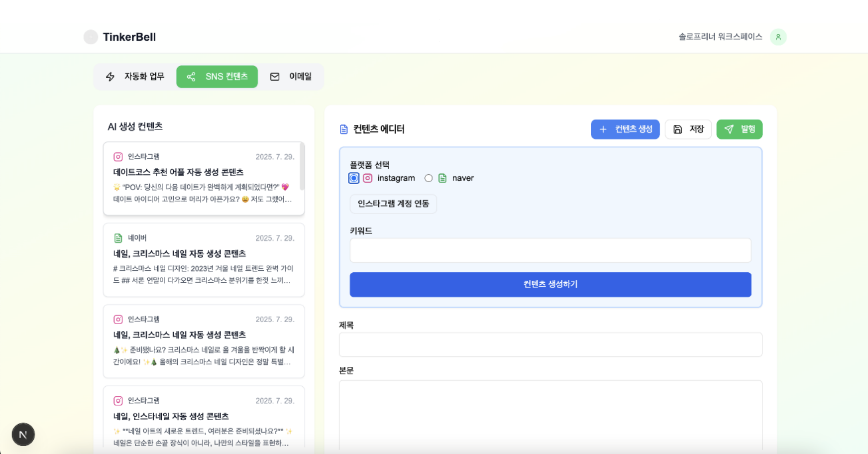
Task: Click the Naver document icon on 네이버 content card
Action: coord(117,238)
